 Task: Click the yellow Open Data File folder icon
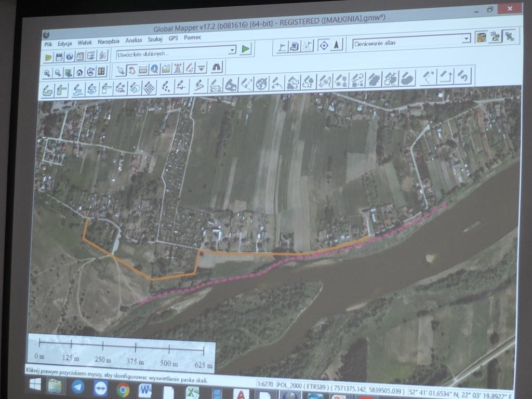tap(48, 57)
